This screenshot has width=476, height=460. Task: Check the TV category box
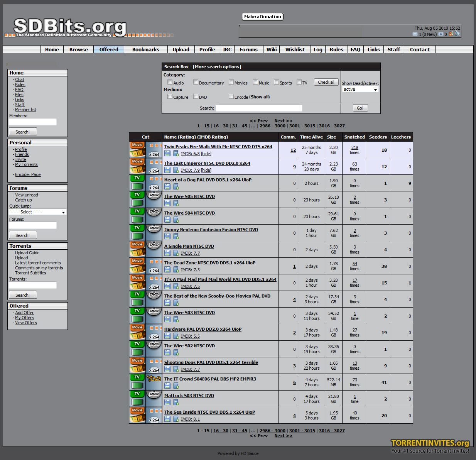pos(299,82)
